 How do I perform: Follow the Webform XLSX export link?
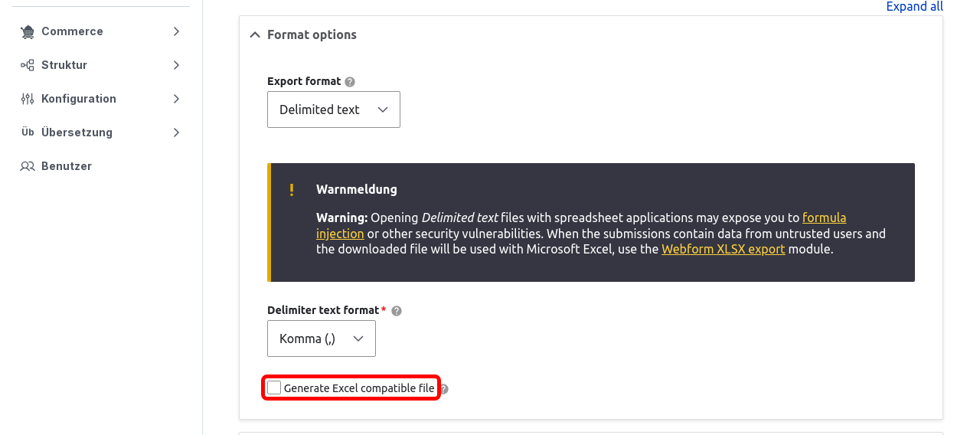(724, 249)
